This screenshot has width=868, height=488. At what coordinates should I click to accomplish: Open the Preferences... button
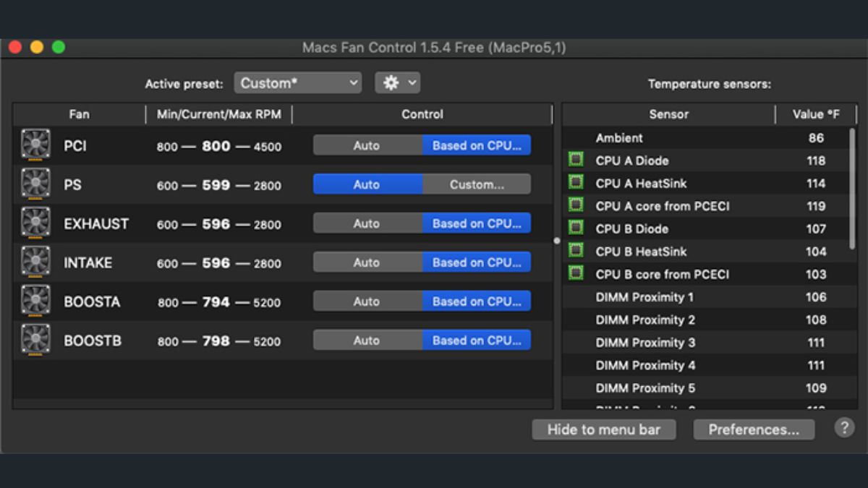pos(754,429)
